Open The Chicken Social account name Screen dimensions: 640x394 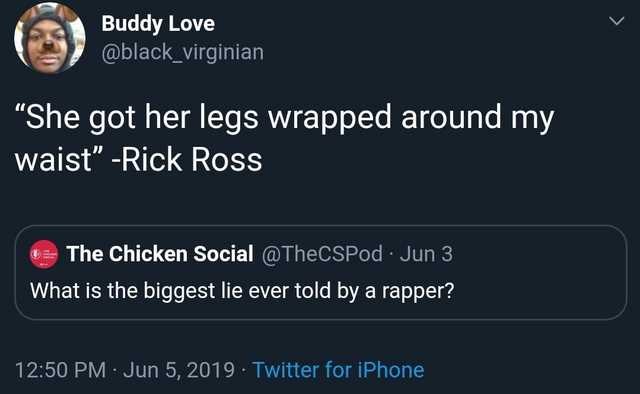pyautogui.click(x=160, y=254)
